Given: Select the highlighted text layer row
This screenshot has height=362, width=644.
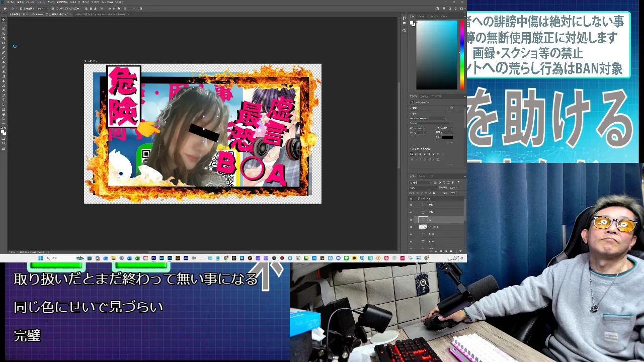Looking at the screenshot, I should click(439, 220).
